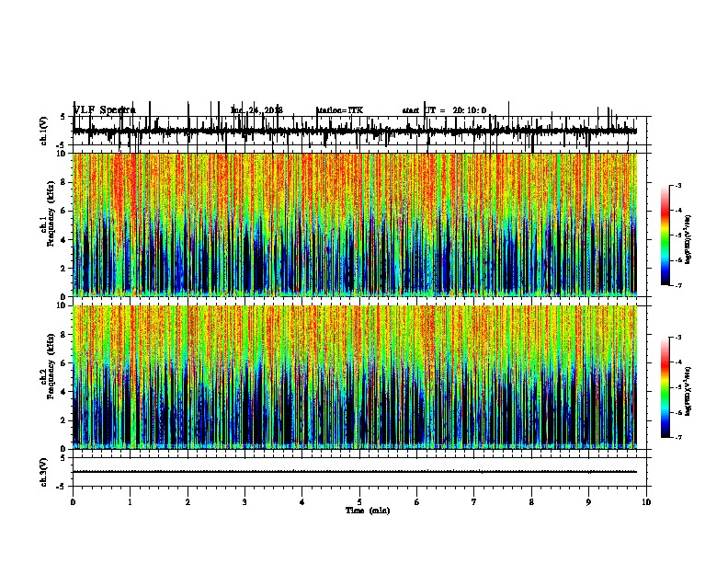Viewport: 728px width, 563px height.
Task: Click the ch.2 "Frequency (kHz)" axis label
Action: (51, 366)
